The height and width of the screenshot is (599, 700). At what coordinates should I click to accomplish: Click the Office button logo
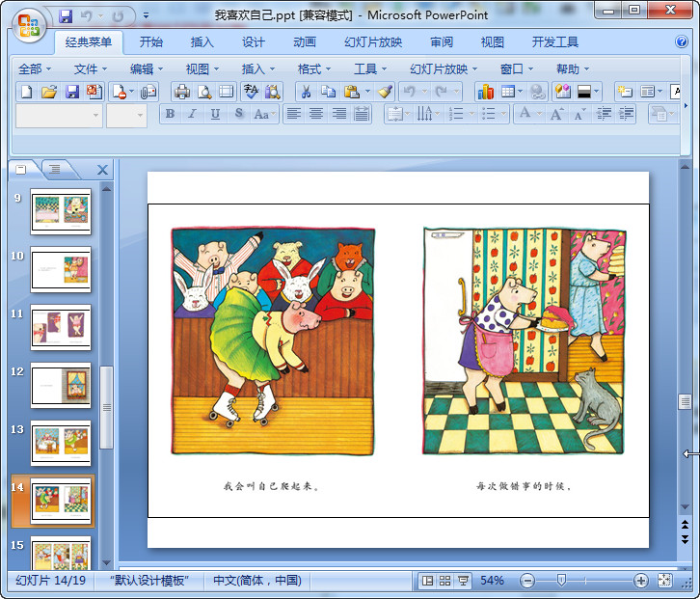tap(29, 25)
